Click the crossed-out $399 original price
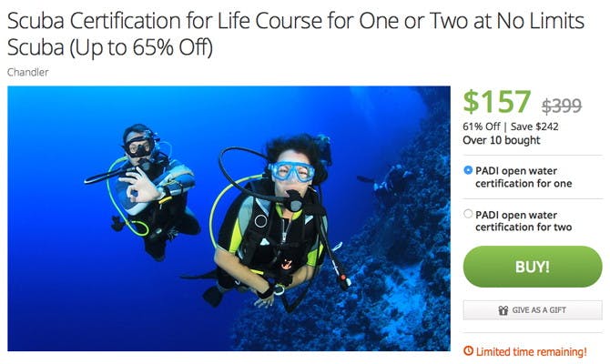Screen dimensions: 610x364 click(562, 106)
